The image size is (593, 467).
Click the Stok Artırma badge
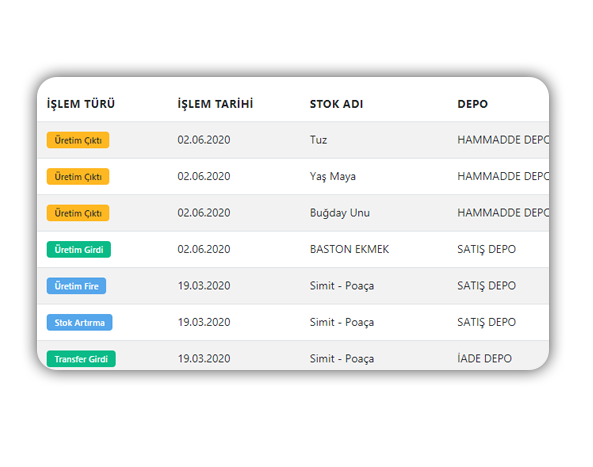point(79,323)
